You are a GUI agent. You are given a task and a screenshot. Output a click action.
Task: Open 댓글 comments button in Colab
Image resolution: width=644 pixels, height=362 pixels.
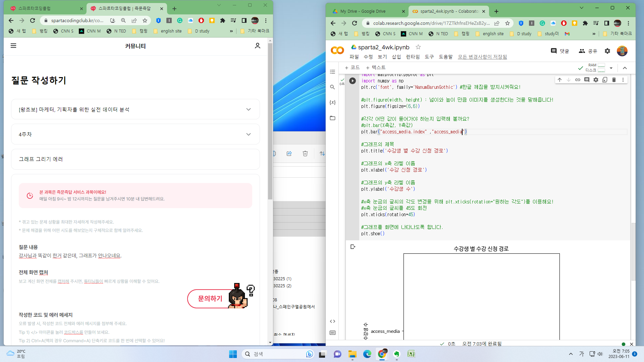[560, 51]
